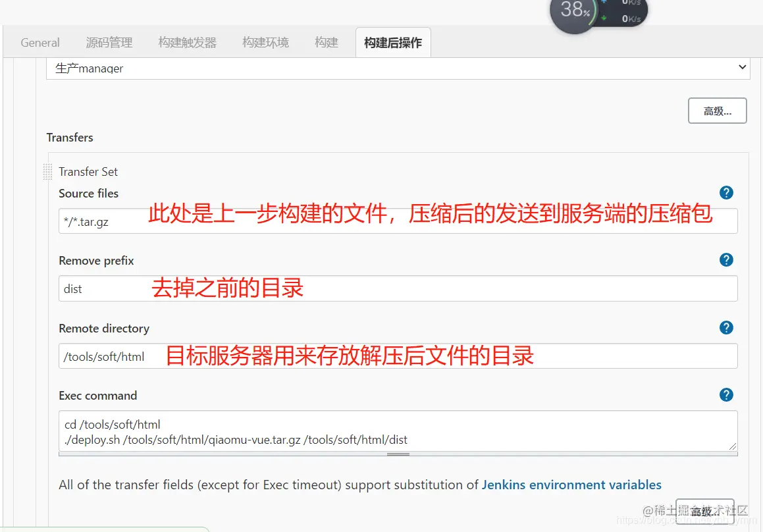The image size is (763, 532).
Task: Focus the Source files input field
Action: click(398, 221)
